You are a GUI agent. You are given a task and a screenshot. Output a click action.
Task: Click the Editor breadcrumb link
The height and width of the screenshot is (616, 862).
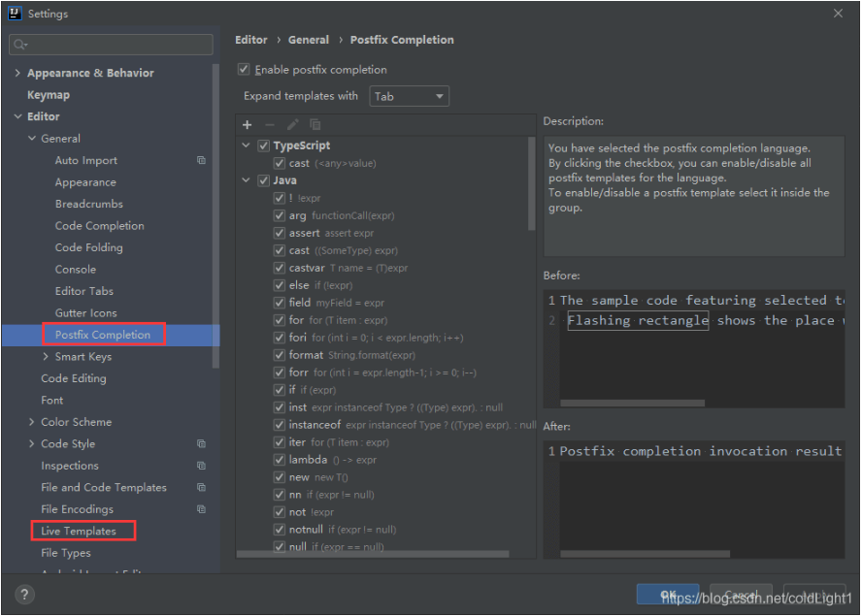click(251, 40)
